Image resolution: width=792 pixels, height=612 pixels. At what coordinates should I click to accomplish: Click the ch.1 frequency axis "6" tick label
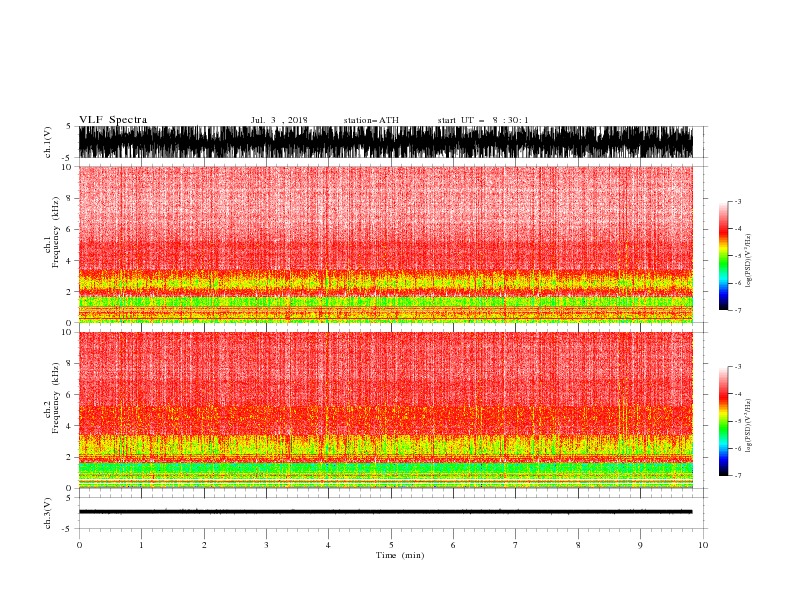(x=69, y=230)
